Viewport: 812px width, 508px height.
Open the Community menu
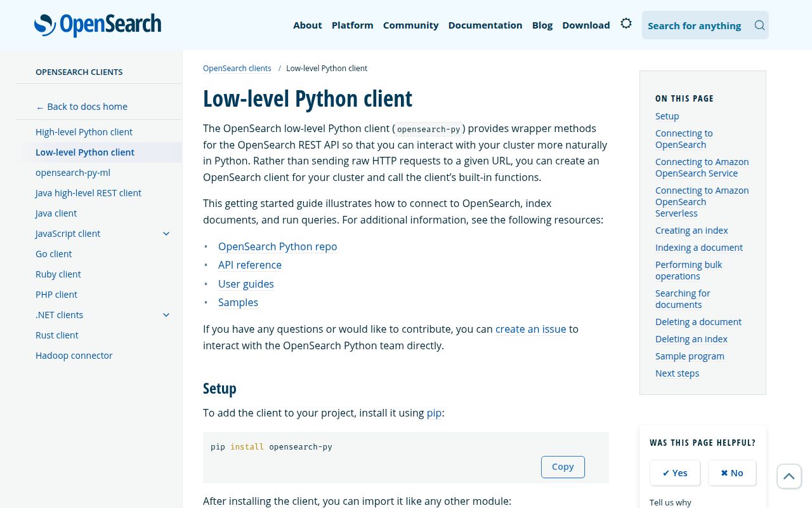pyautogui.click(x=411, y=25)
